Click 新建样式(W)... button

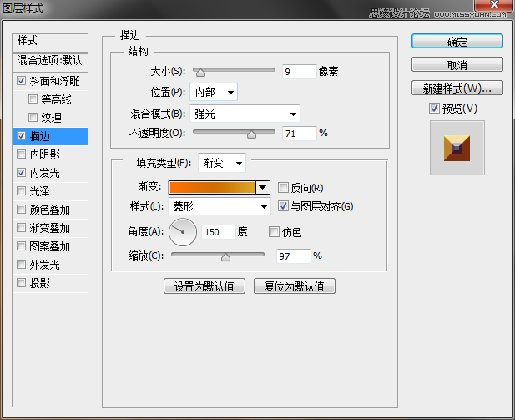457,88
